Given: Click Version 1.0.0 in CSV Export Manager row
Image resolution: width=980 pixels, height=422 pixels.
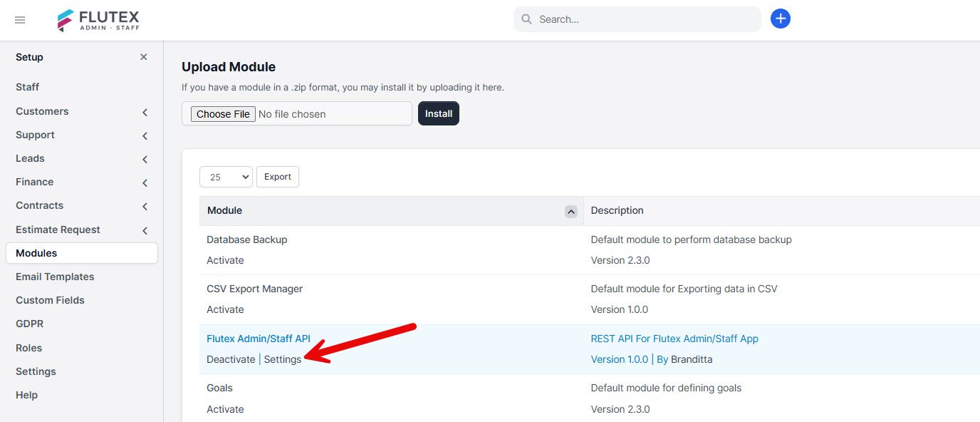Looking at the screenshot, I should (x=620, y=309).
